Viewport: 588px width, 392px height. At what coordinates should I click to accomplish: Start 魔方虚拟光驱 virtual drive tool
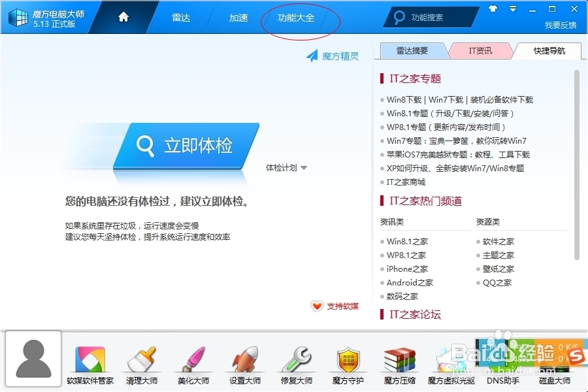(450, 359)
